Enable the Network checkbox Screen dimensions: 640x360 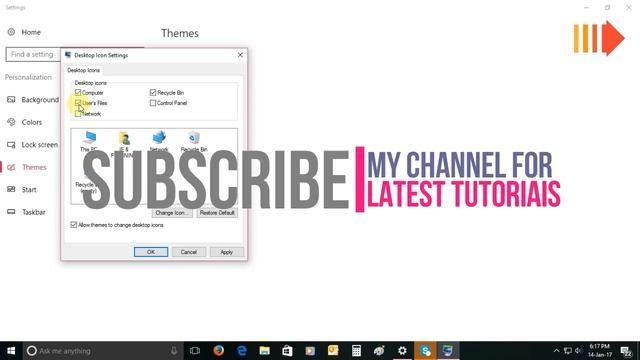tap(78, 114)
